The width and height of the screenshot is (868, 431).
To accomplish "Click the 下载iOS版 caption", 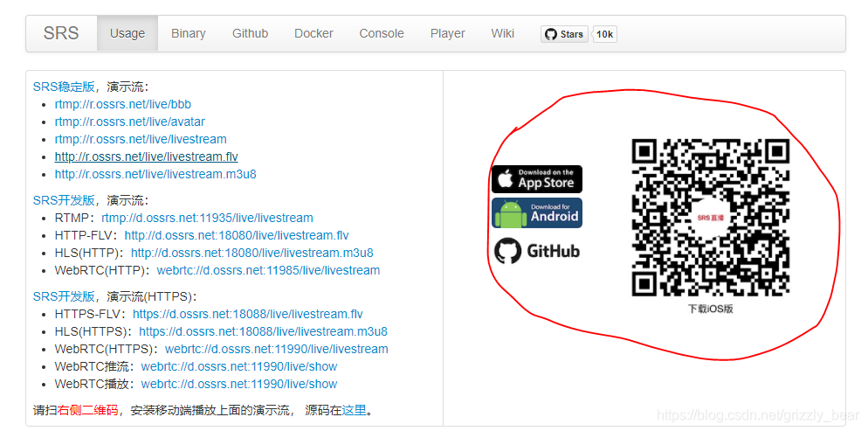I will click(x=710, y=309).
